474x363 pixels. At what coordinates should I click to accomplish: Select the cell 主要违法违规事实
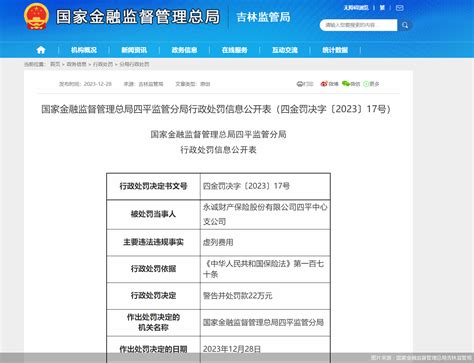click(x=153, y=242)
